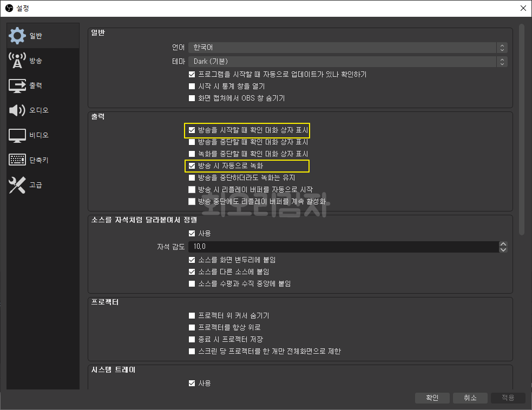Viewport: 532px width, 410px height.
Task: Click the settings pane vertical scrollbar
Action: [x=522, y=129]
